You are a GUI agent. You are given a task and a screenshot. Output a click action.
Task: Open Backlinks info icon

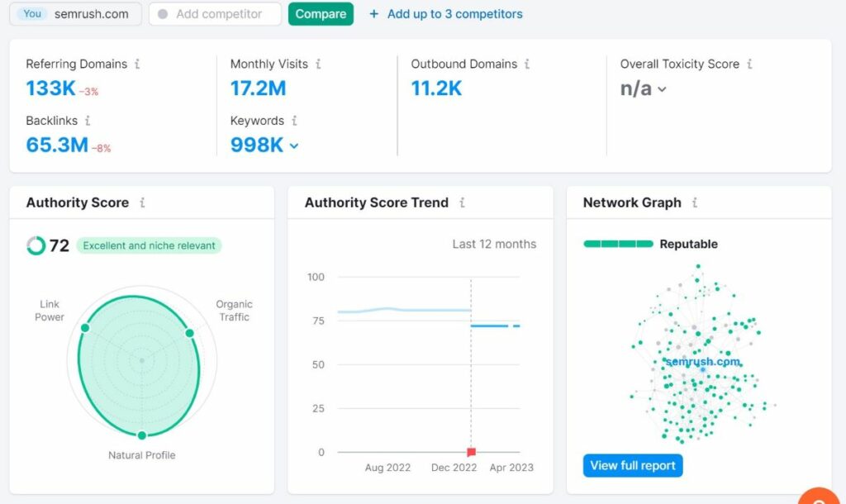click(x=88, y=121)
